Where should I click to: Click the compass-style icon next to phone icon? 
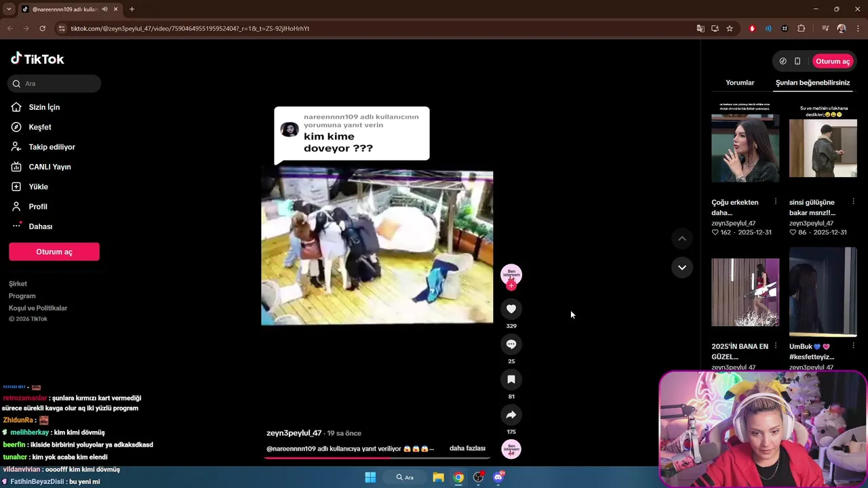coord(783,61)
